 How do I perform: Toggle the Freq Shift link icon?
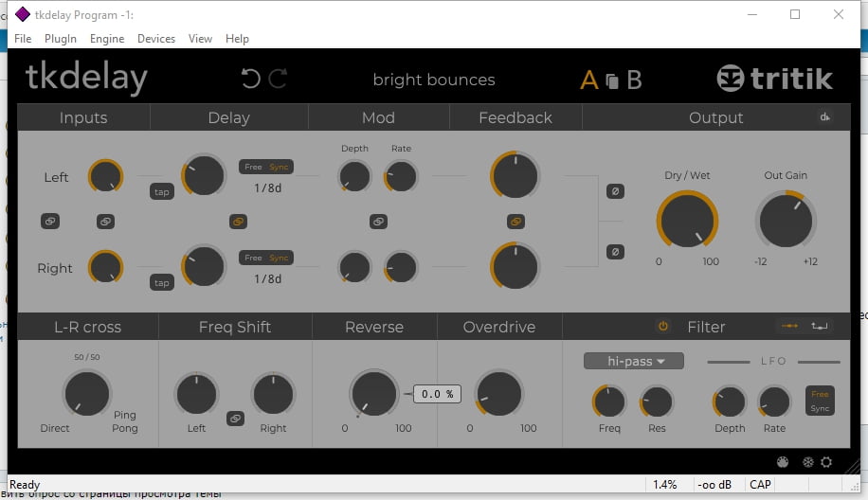pos(235,419)
